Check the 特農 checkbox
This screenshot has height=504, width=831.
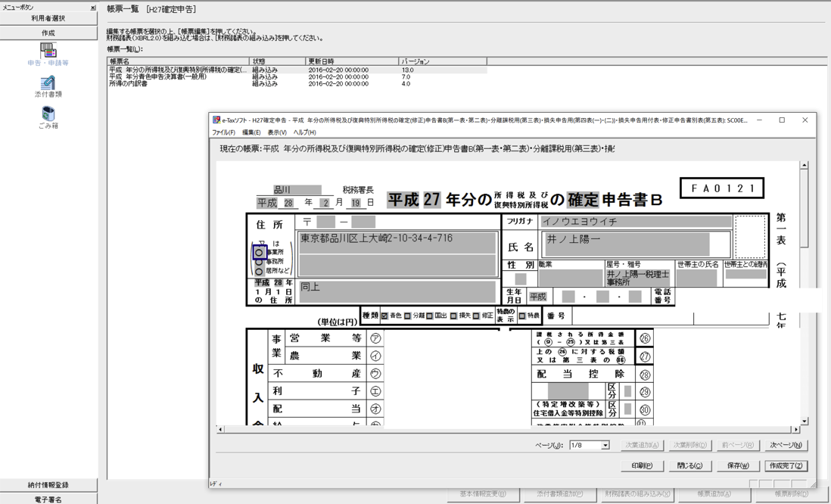click(522, 316)
